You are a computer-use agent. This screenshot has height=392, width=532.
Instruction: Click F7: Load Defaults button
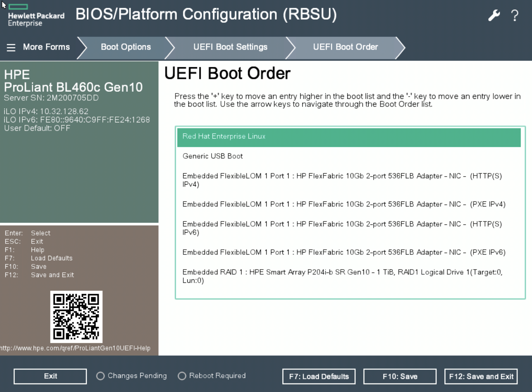[319, 377]
